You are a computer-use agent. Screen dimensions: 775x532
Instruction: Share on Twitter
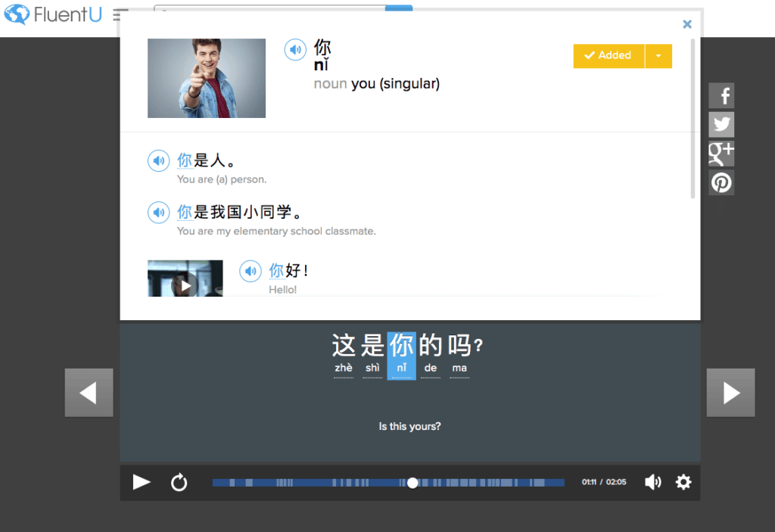[721, 124]
